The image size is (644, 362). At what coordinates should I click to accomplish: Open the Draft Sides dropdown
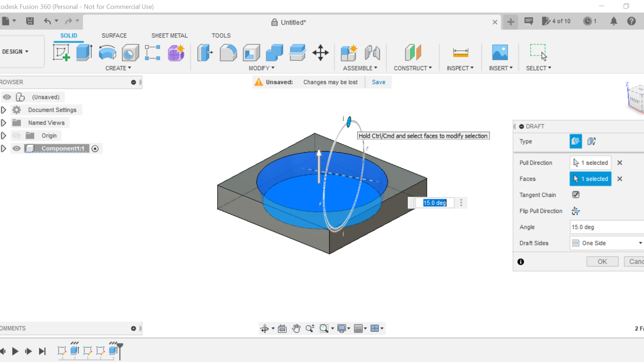tap(639, 243)
